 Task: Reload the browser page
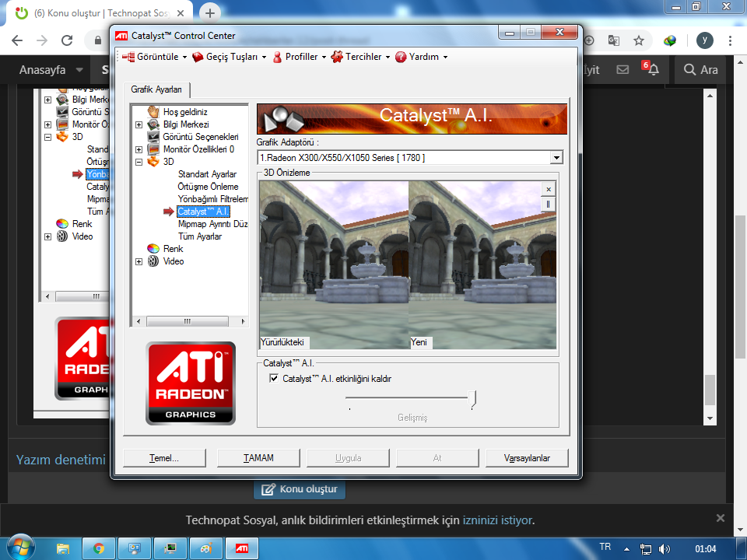point(67,40)
